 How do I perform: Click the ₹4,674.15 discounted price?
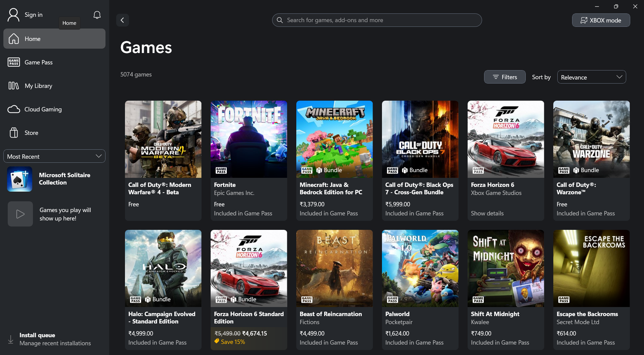255,334
